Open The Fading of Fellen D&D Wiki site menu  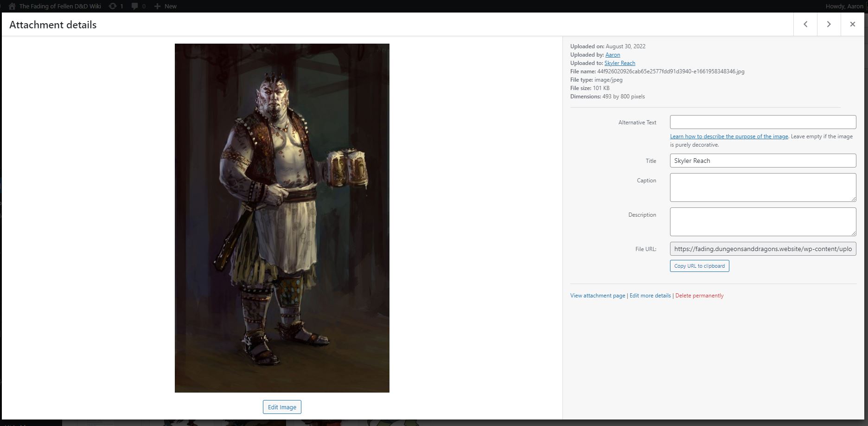[60, 6]
